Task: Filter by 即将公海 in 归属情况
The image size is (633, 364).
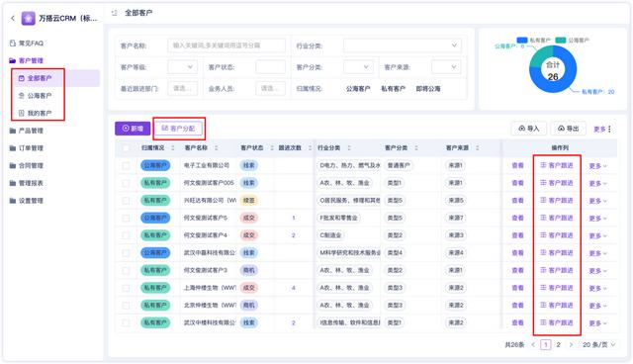Action: pos(428,89)
